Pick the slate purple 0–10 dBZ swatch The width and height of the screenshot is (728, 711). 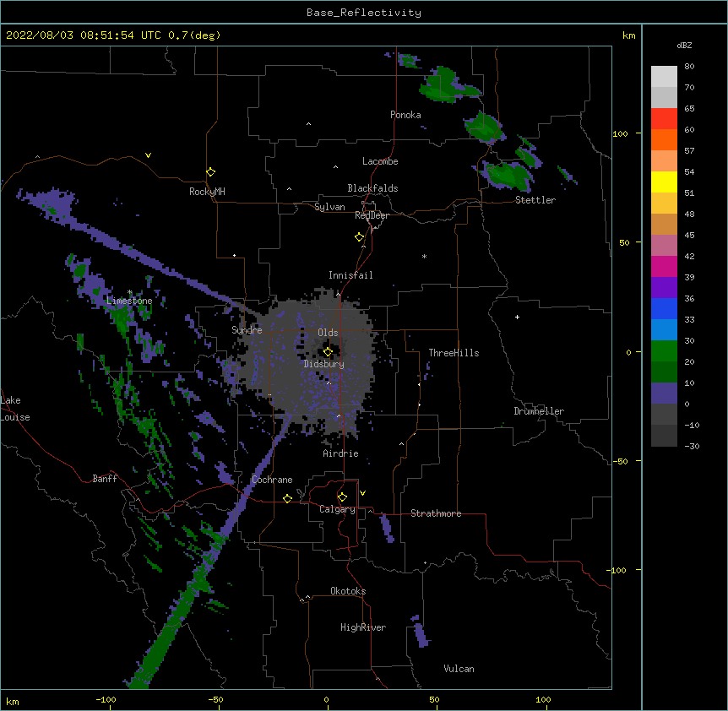coord(664,393)
